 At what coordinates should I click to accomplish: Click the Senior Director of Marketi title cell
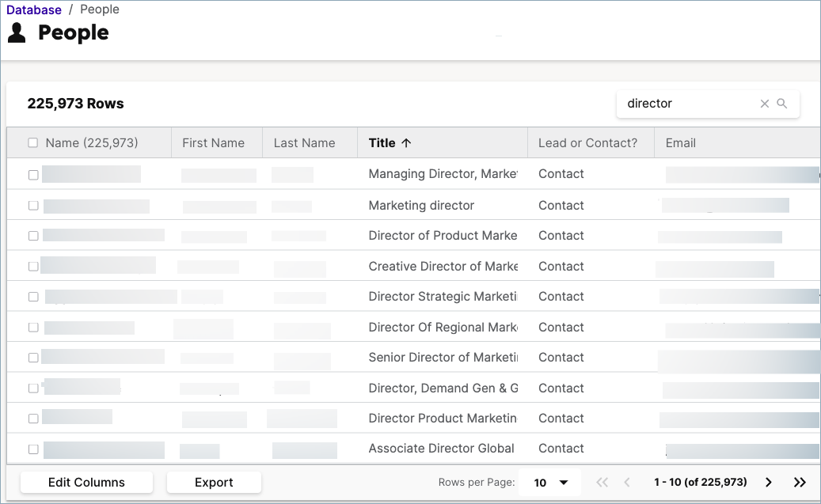tap(443, 357)
